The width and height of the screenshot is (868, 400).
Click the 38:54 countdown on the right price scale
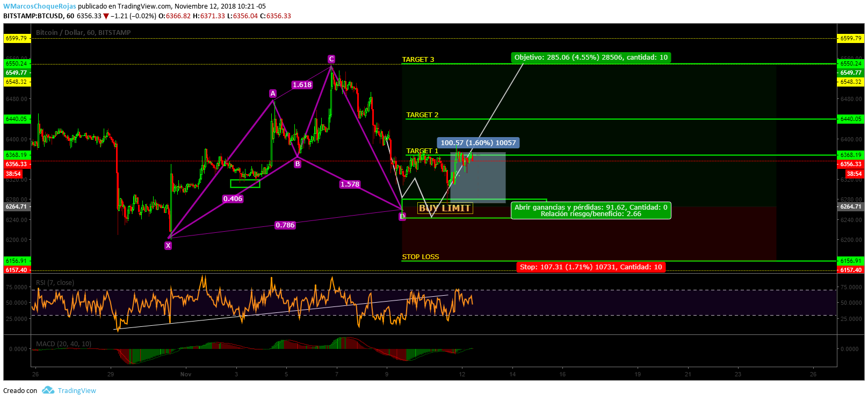point(854,174)
